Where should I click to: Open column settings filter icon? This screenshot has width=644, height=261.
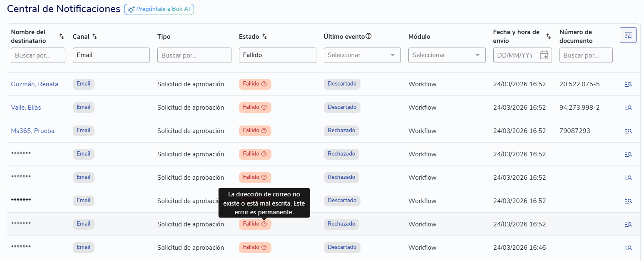point(628,35)
